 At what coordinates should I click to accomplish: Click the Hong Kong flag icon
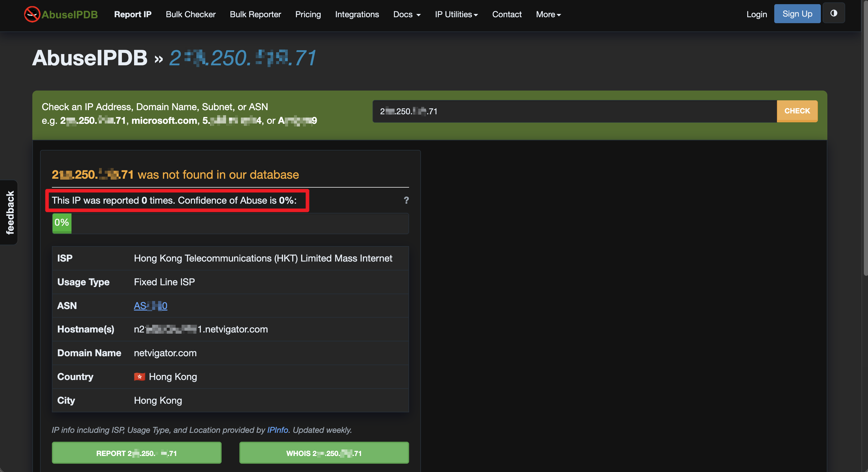[139, 377]
